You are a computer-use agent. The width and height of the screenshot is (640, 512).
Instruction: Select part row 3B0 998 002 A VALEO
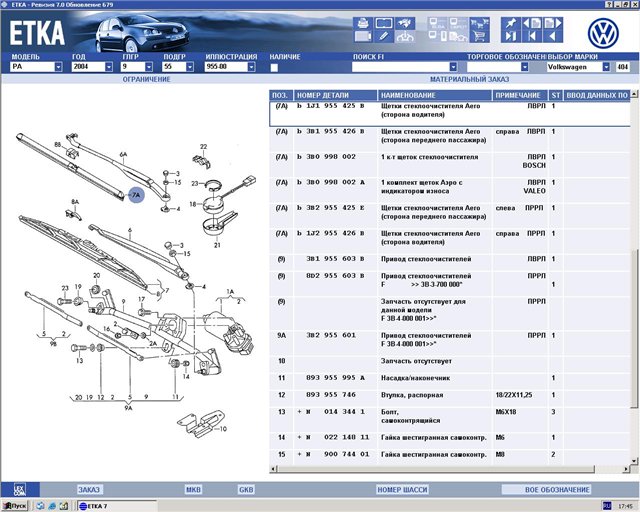coord(449,190)
